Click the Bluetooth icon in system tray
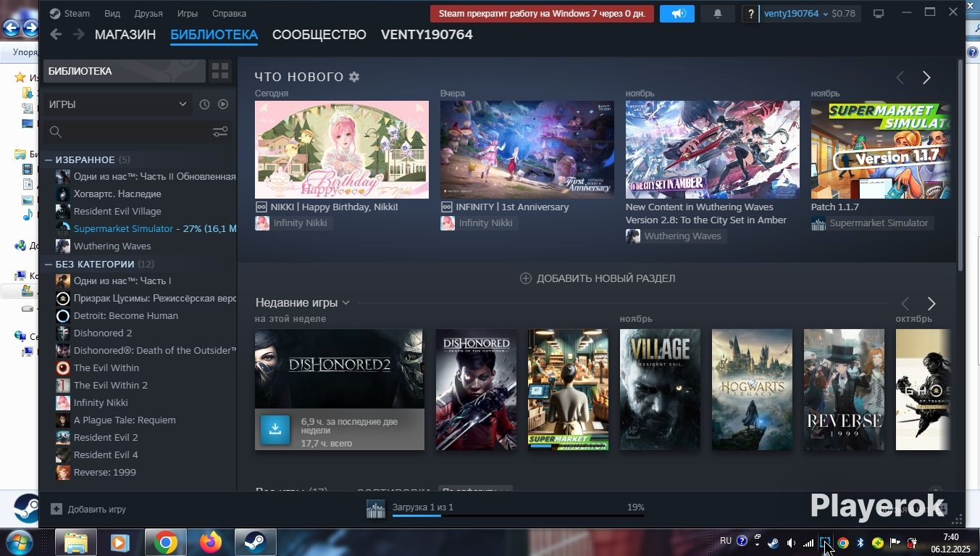The height and width of the screenshot is (556, 980). pos(860,542)
